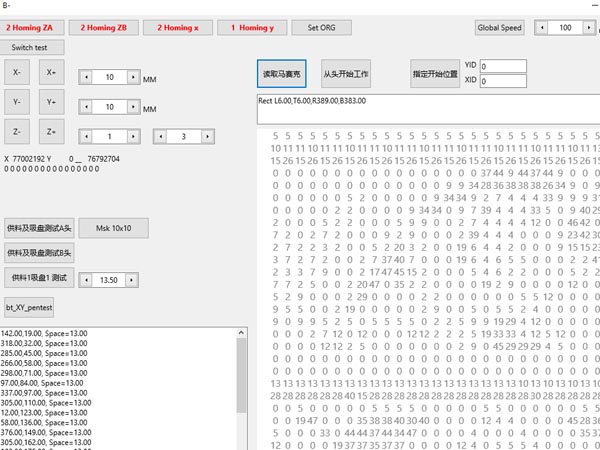Click the 13.50 value field

(x=109, y=280)
